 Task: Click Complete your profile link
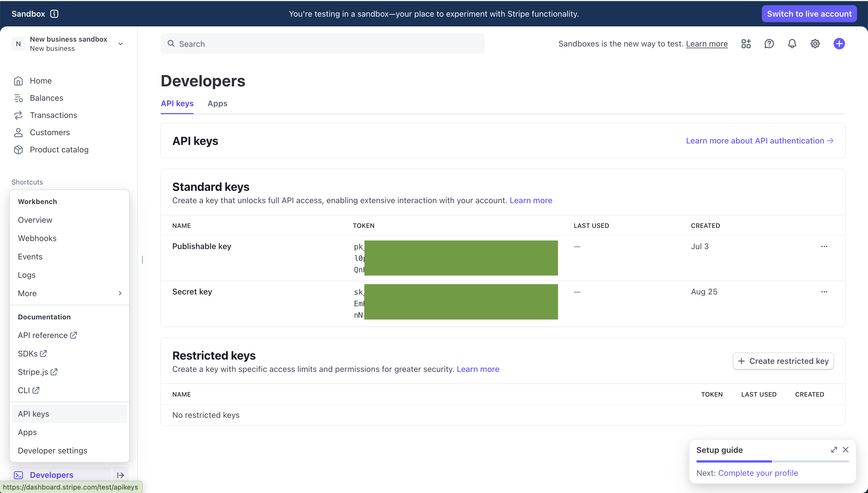click(x=758, y=473)
